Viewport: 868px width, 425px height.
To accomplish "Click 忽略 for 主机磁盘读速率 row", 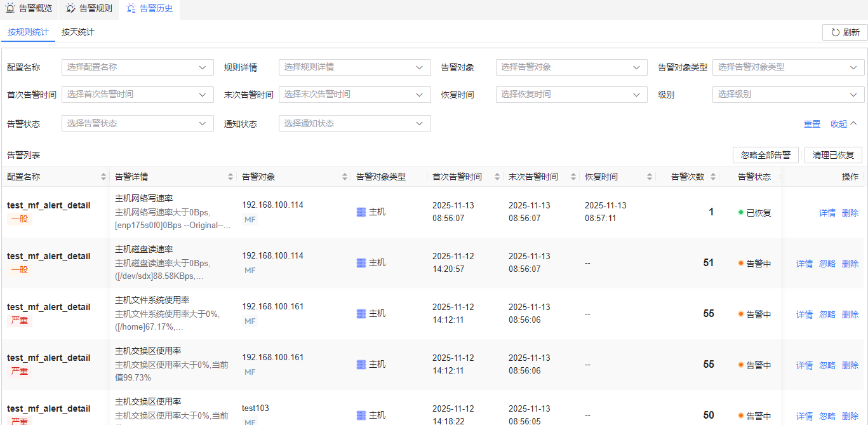I will click(x=827, y=264).
